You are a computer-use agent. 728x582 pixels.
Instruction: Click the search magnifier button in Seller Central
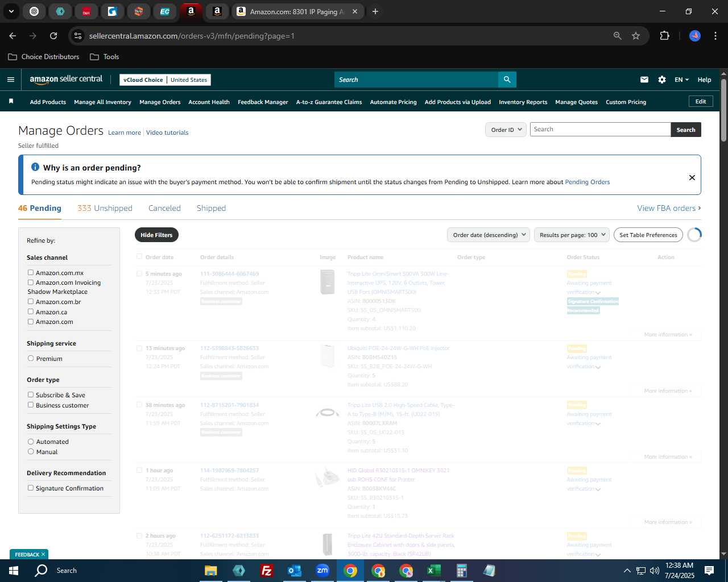click(507, 80)
